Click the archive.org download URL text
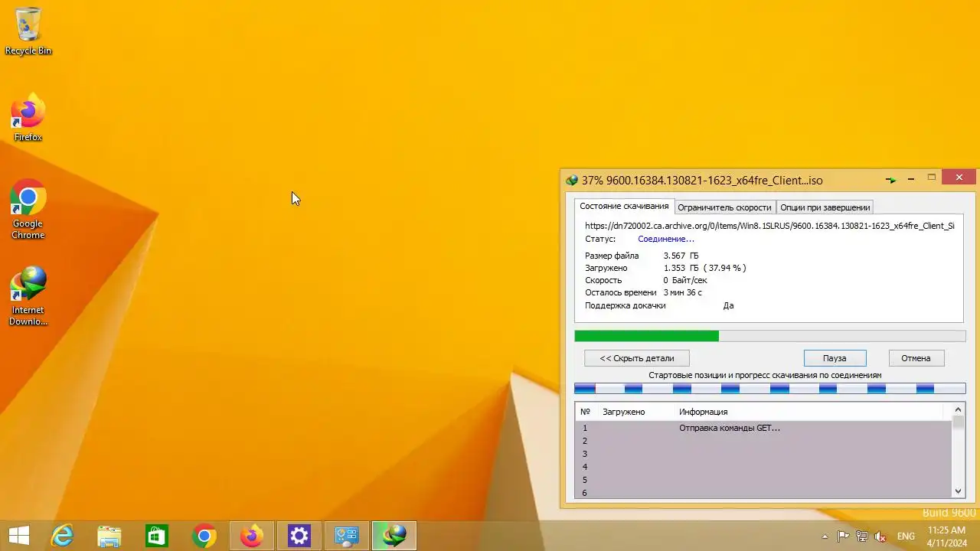 769,226
